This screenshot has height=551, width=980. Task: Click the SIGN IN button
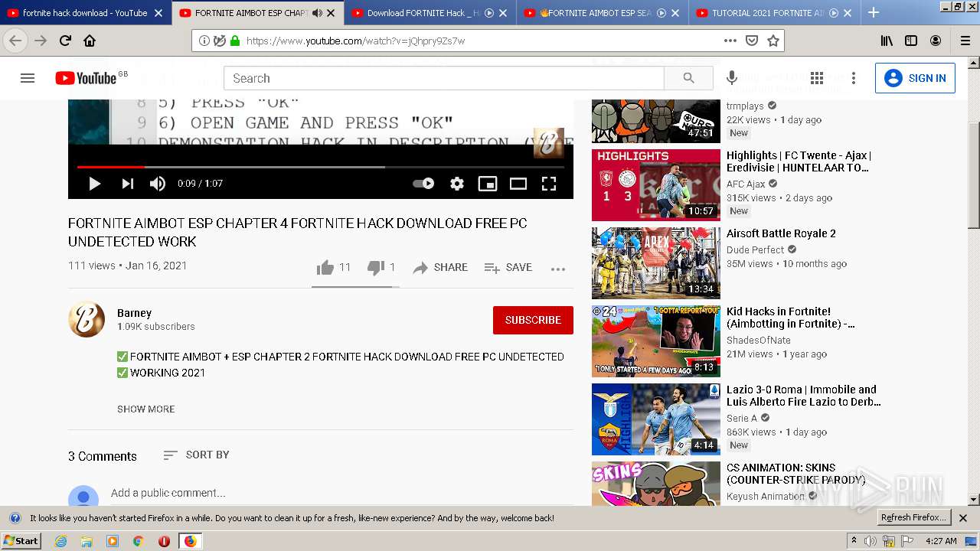click(915, 78)
